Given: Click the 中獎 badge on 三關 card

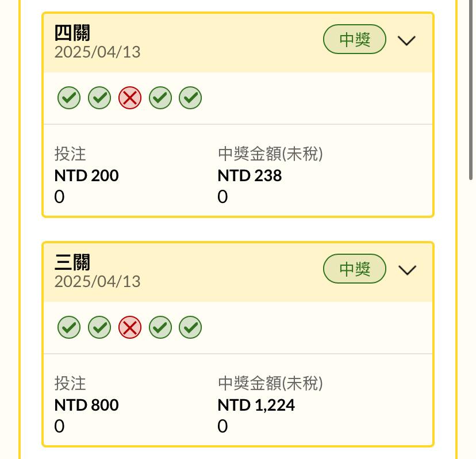Looking at the screenshot, I should (x=355, y=269).
